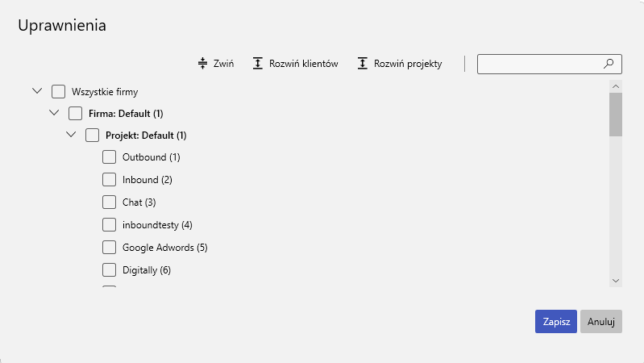Screen dimensions: 644x363
Task: Collapse the Projekt: Default (1) node
Action: click(71, 136)
